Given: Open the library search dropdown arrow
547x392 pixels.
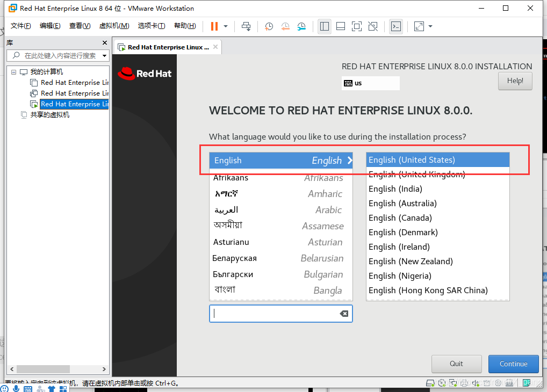Looking at the screenshot, I should click(104, 56).
